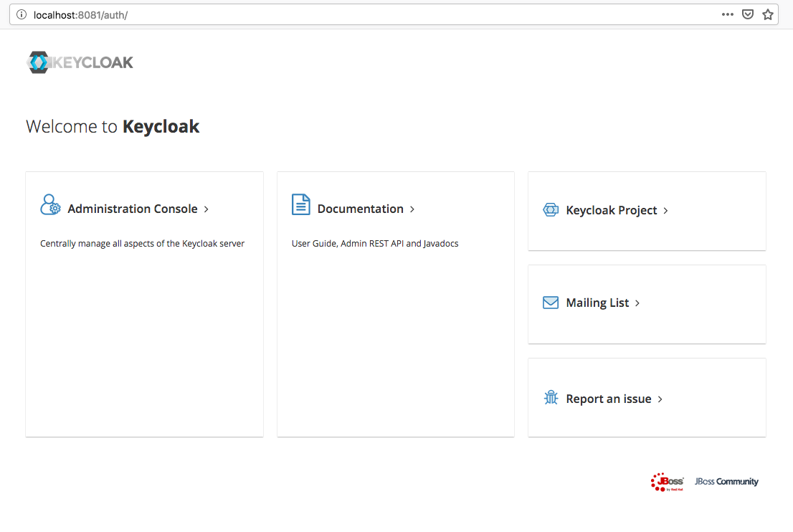
Task: Click the chevron beside Documentation
Action: (412, 209)
